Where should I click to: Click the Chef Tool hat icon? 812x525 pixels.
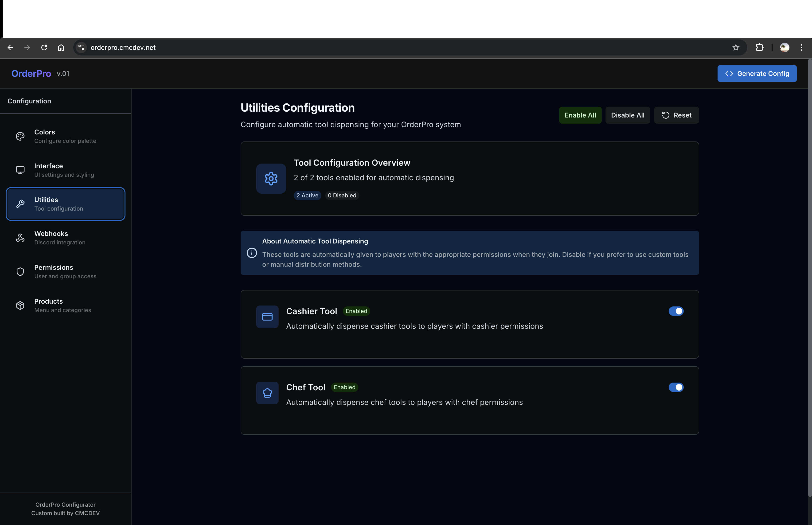coord(267,393)
